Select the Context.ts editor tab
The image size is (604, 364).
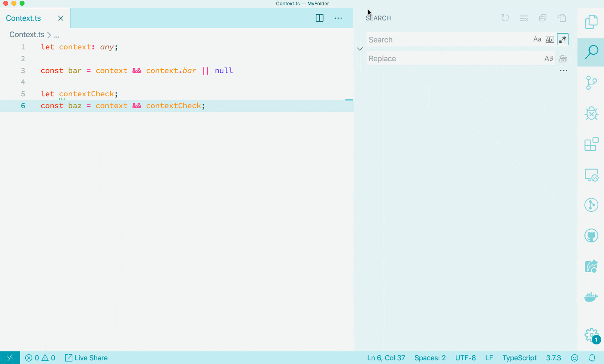point(23,18)
